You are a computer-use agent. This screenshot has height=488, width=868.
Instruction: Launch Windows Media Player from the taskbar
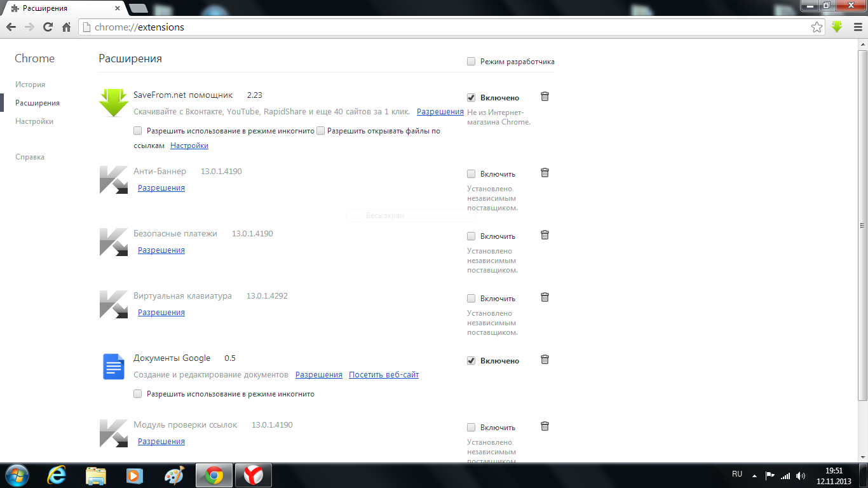pos(135,475)
